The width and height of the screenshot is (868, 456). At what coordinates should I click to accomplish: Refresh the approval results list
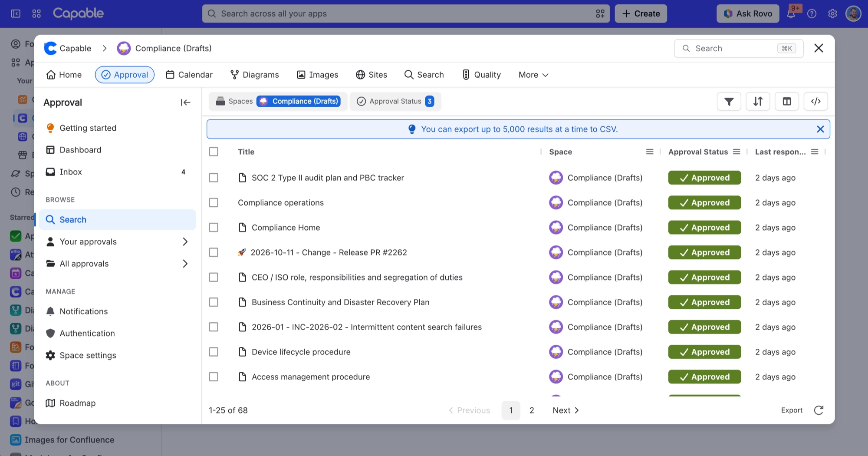click(819, 410)
